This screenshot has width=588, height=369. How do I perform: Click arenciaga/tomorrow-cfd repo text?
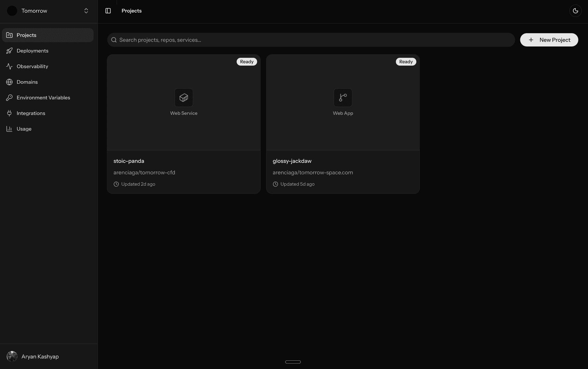click(144, 173)
